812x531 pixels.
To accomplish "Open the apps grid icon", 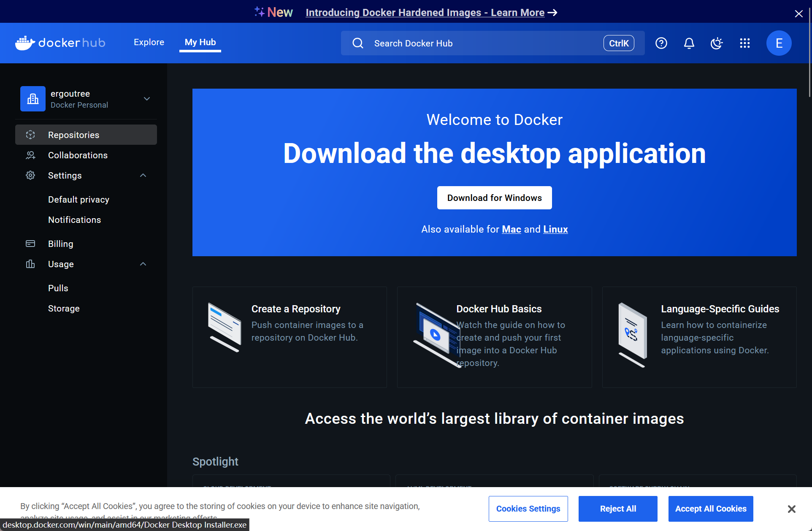I will coord(744,43).
